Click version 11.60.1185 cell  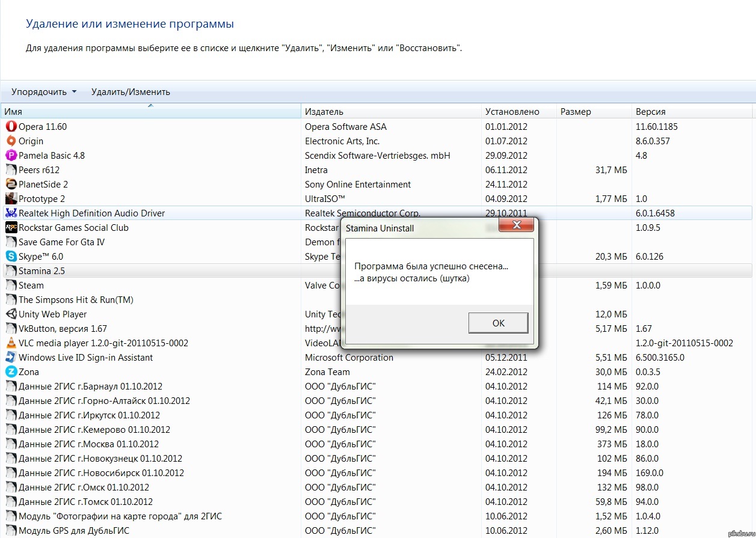tap(657, 126)
